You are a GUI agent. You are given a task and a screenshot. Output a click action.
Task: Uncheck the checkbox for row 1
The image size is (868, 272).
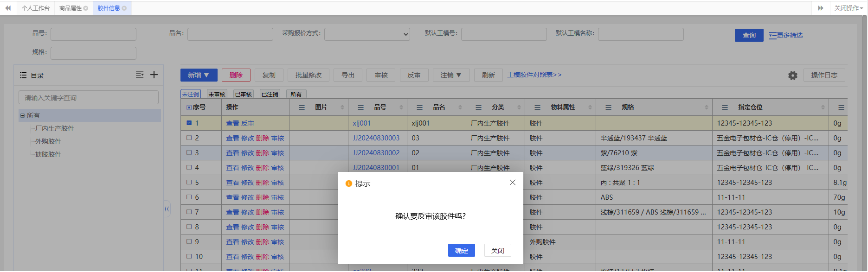coord(189,123)
